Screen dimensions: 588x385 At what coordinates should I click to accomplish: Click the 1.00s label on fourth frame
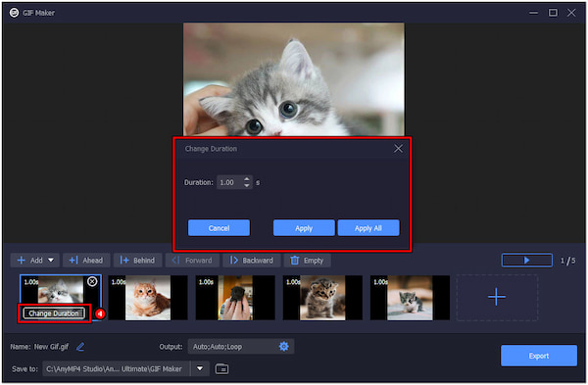tap(293, 282)
